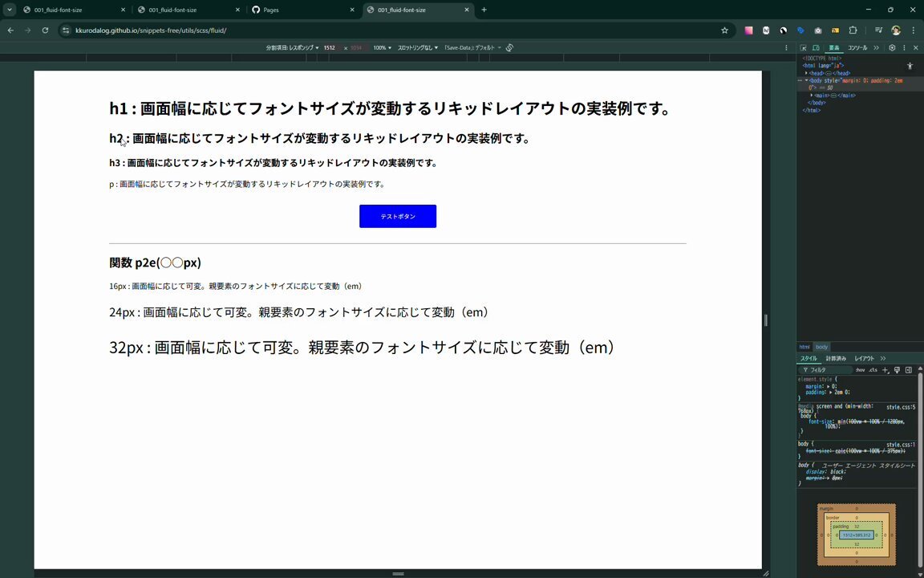Select the Elements panel tab
This screenshot has width=924, height=578.
(x=834, y=48)
